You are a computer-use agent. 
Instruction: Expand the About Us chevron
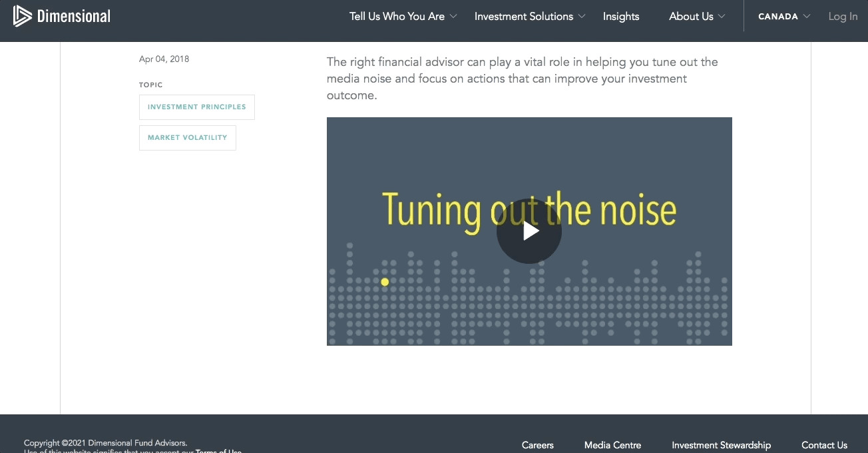722,16
